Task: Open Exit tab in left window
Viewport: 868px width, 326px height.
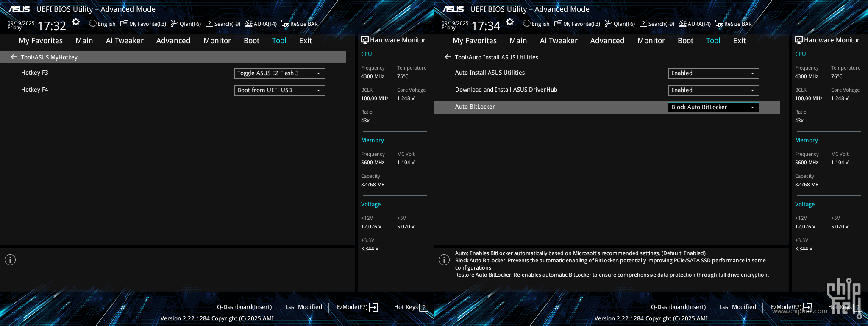Action: pos(306,41)
